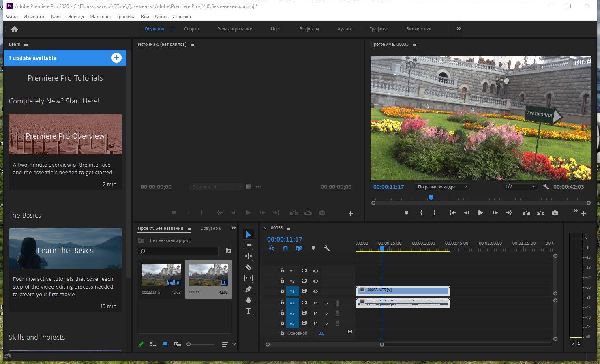The width and height of the screenshot is (600, 364).
Task: Open Source panel menu
Action: (x=193, y=44)
